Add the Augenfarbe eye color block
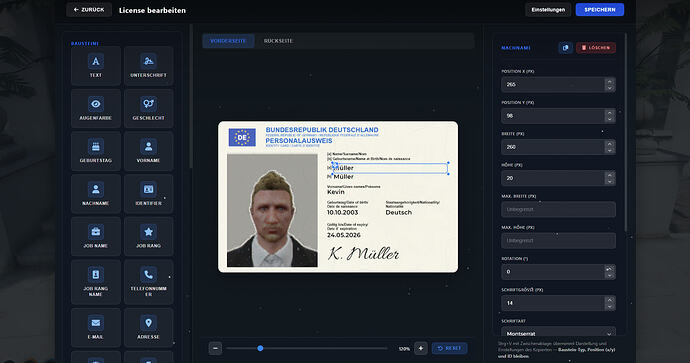 tap(95, 108)
